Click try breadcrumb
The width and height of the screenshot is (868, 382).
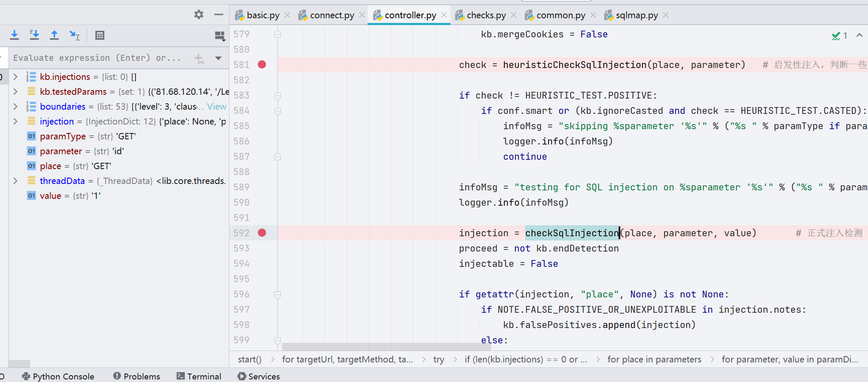(439, 359)
